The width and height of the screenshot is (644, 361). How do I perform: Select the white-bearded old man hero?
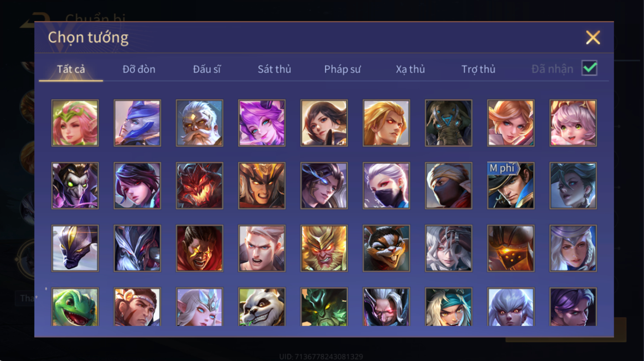click(x=199, y=123)
